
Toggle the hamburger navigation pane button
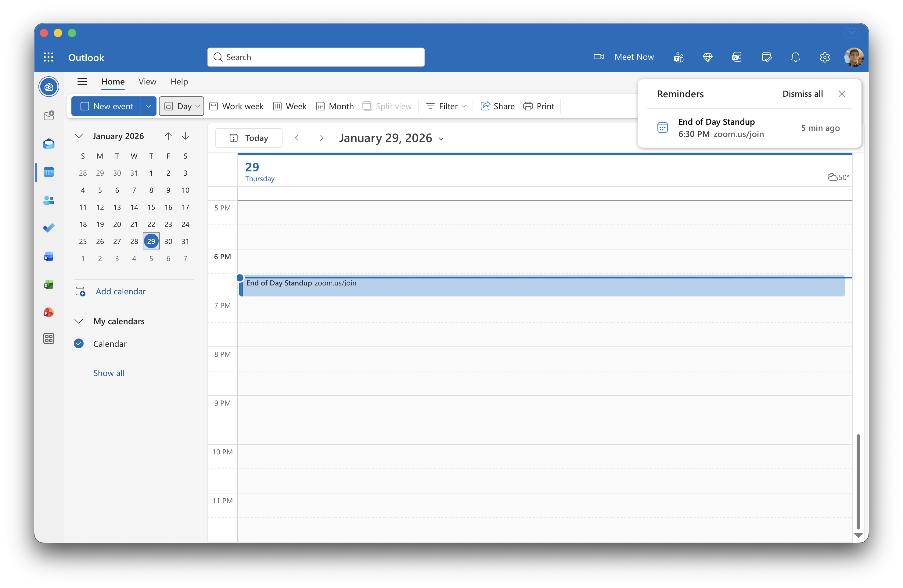pos(82,81)
